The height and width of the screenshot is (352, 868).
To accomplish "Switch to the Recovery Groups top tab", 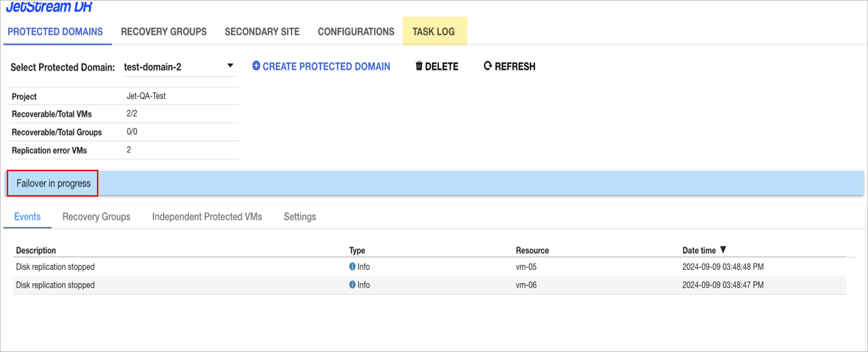I will (x=164, y=32).
